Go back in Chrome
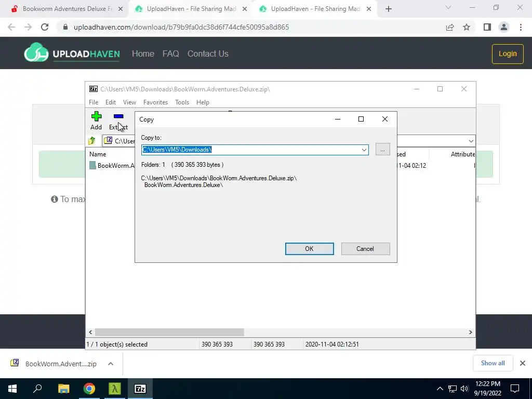This screenshot has width=532, height=399. (x=11, y=27)
